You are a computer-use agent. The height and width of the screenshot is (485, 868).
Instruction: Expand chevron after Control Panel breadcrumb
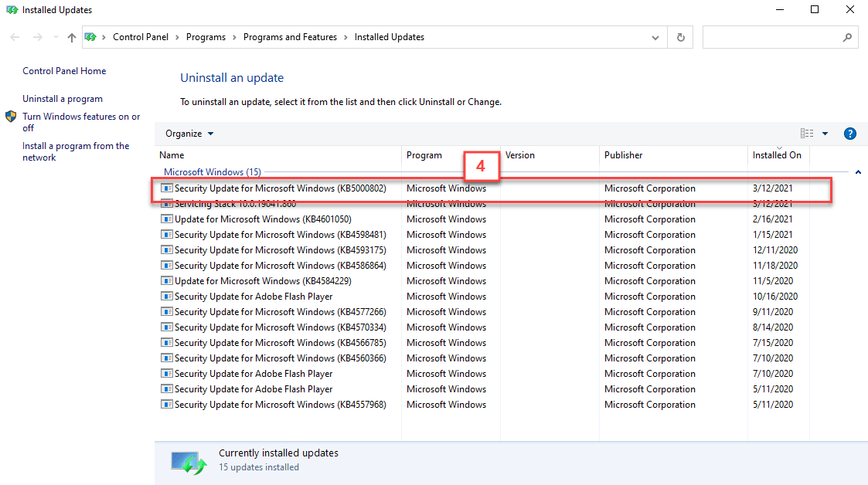[x=177, y=37]
